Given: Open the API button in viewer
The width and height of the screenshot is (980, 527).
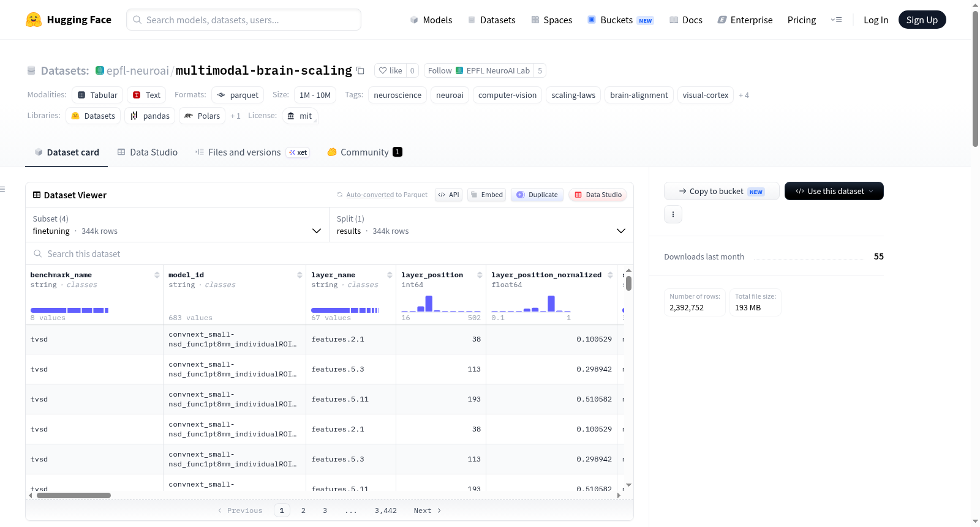Looking at the screenshot, I should click(x=448, y=195).
